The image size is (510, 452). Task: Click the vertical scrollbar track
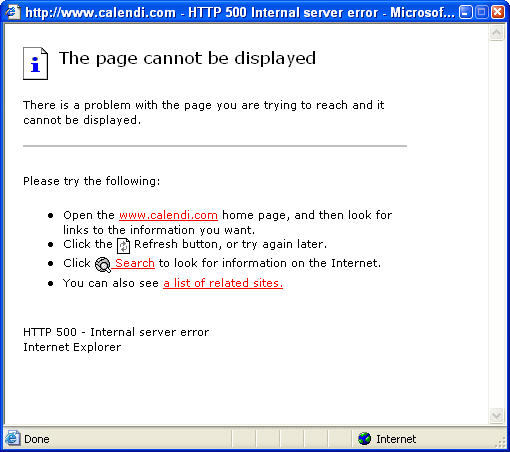tap(496, 224)
